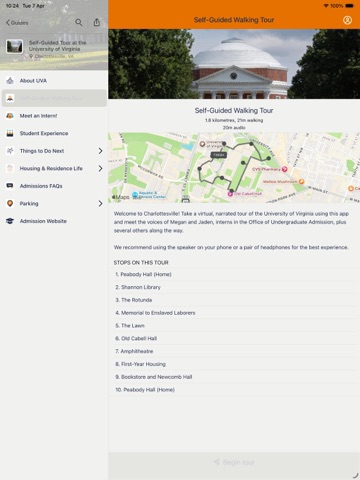Tap the CVS Pharmacy marker on map
Screen dimensions: 360x480
pos(285,169)
